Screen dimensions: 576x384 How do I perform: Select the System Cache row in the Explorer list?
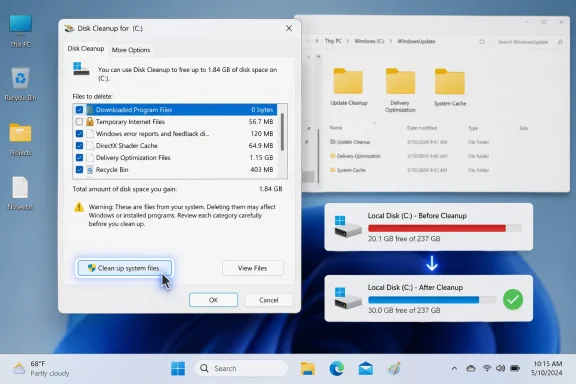[x=410, y=170]
